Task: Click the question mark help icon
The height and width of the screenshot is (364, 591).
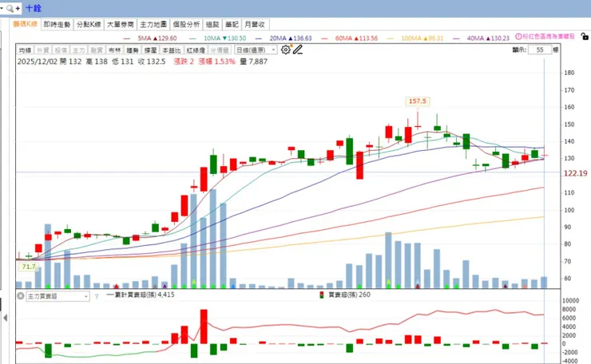Action: [97, 297]
